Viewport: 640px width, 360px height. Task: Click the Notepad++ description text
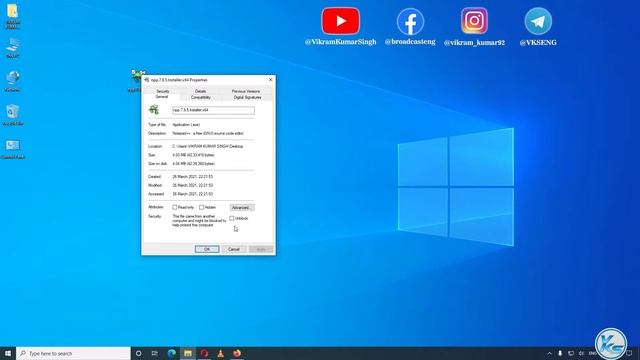(208, 133)
